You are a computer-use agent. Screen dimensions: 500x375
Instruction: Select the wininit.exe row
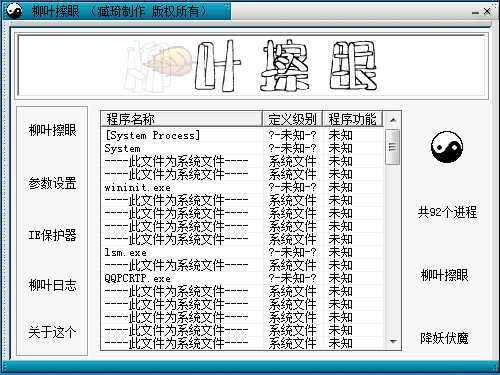(242, 187)
